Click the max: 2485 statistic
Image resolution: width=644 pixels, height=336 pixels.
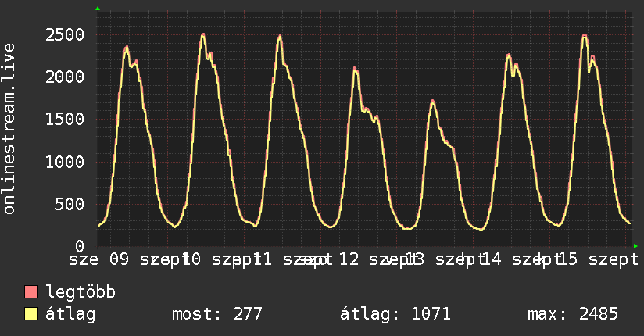573,314
